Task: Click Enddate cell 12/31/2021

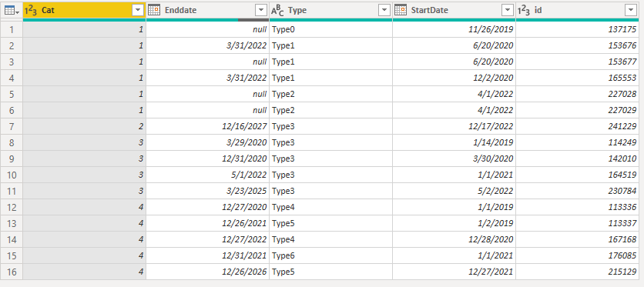Action: [207, 256]
